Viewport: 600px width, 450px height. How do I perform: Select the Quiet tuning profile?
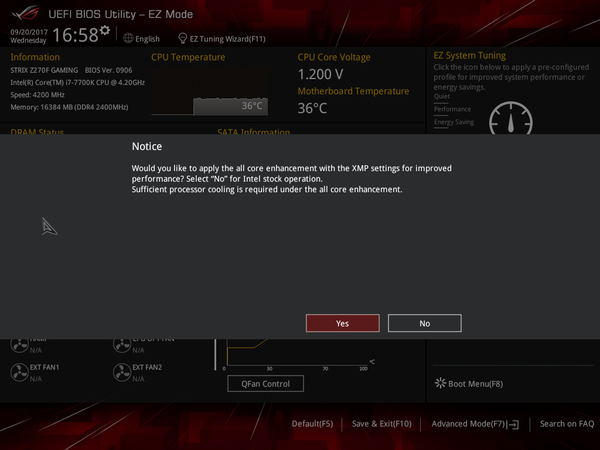[x=442, y=96]
